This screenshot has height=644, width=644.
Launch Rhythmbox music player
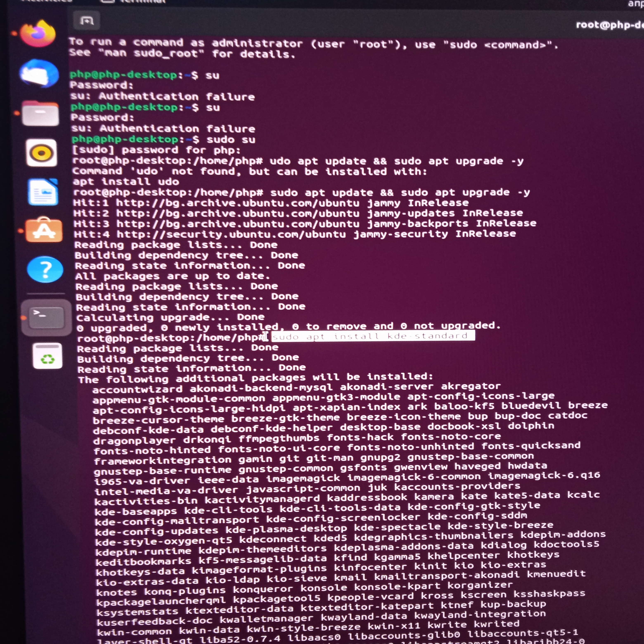tap(42, 153)
